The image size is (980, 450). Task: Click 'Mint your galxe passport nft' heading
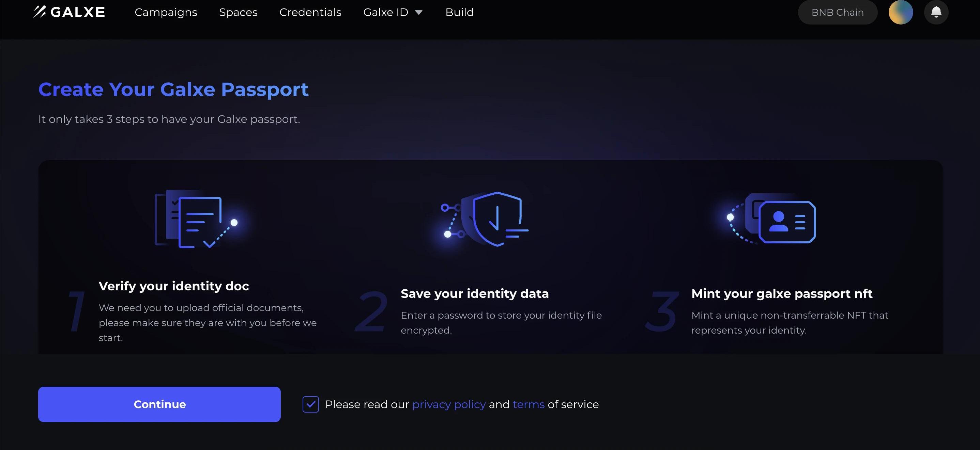point(782,293)
